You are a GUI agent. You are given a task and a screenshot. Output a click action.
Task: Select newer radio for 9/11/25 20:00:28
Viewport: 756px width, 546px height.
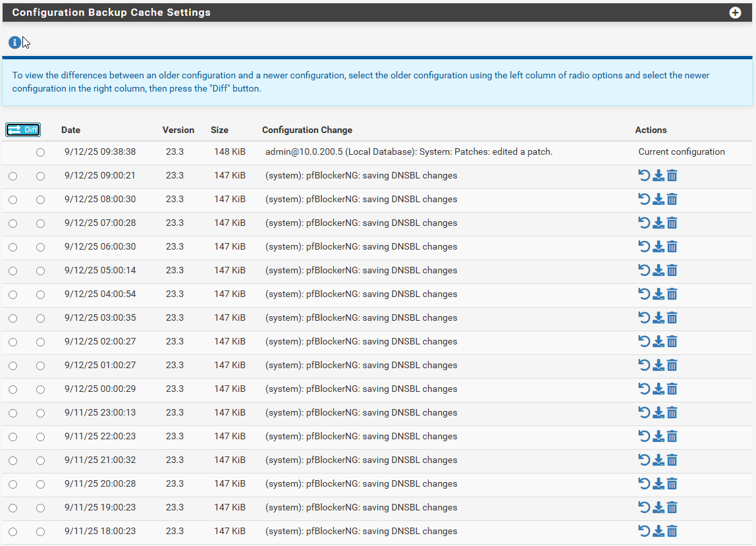(x=41, y=484)
